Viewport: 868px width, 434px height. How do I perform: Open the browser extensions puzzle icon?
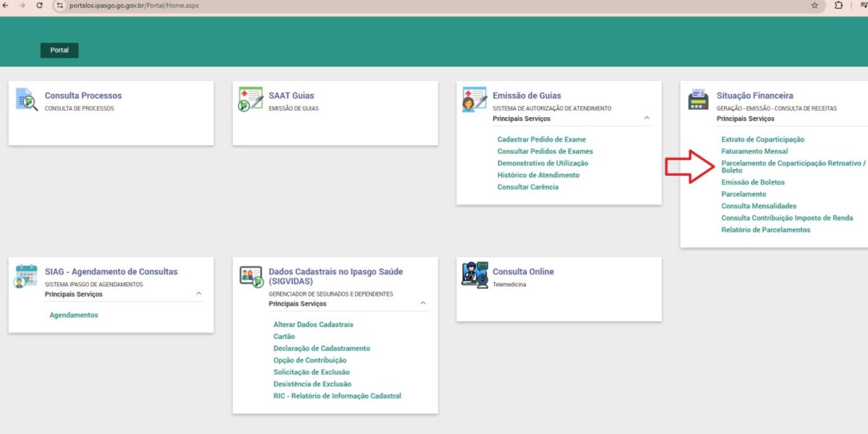838,5
